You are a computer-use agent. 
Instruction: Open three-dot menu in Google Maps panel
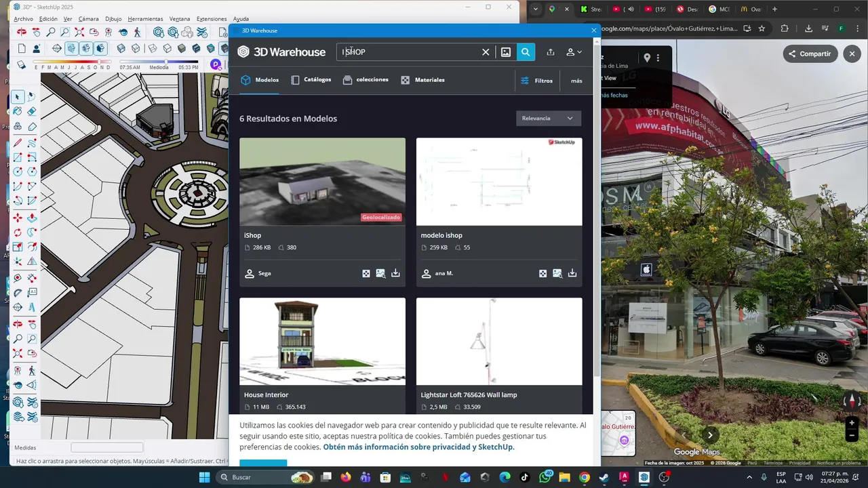[x=658, y=58]
